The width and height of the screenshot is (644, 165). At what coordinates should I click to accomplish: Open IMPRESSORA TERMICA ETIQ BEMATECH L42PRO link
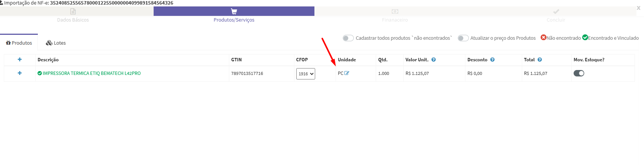[92, 73]
